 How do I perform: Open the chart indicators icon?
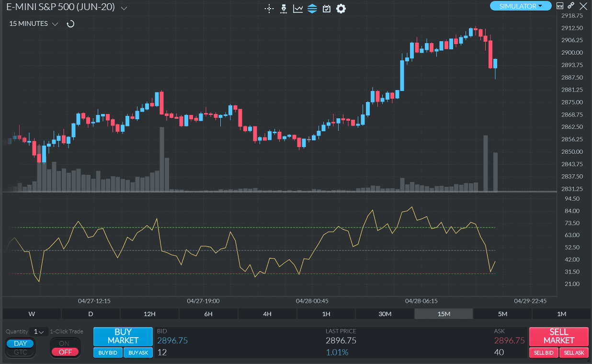297,9
